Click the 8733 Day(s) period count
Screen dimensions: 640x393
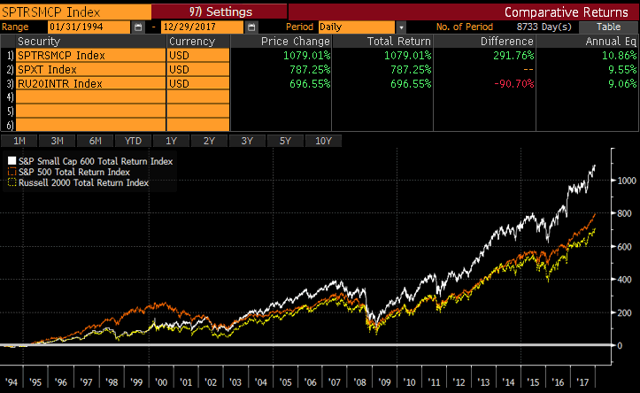544,27
